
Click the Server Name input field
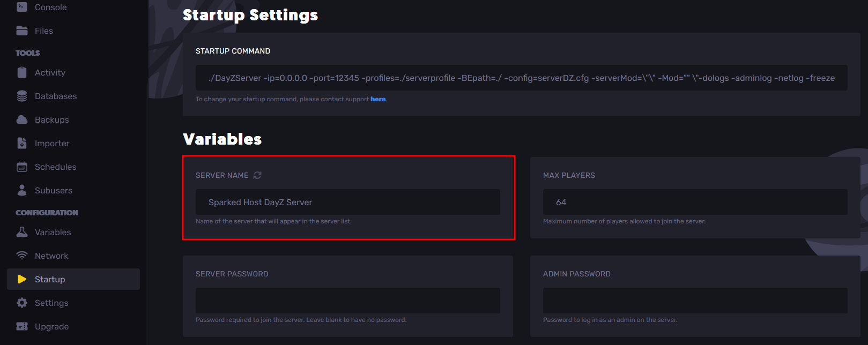point(348,202)
